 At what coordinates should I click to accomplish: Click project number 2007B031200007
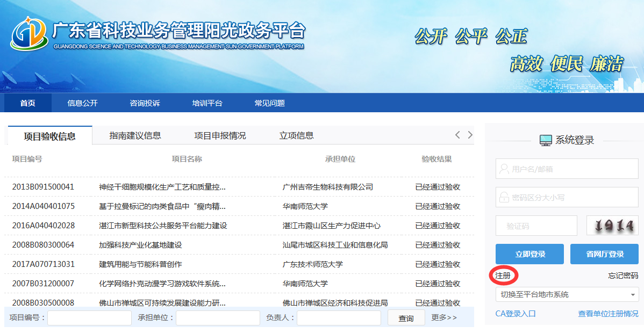coord(43,283)
